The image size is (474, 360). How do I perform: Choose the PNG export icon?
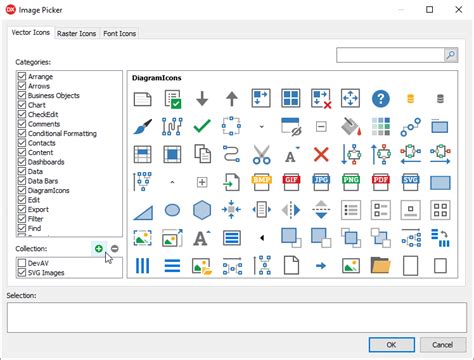[351, 182]
